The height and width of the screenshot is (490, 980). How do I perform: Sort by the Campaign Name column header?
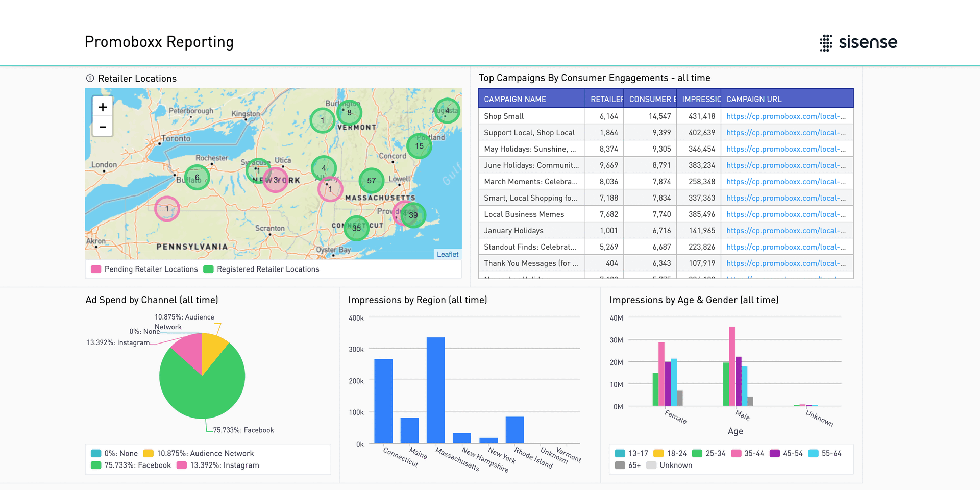[515, 99]
